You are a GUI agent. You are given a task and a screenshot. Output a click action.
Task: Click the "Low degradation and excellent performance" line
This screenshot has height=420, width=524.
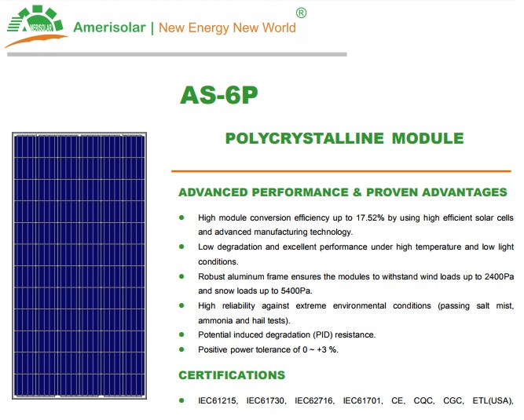pyautogui.click(x=356, y=247)
